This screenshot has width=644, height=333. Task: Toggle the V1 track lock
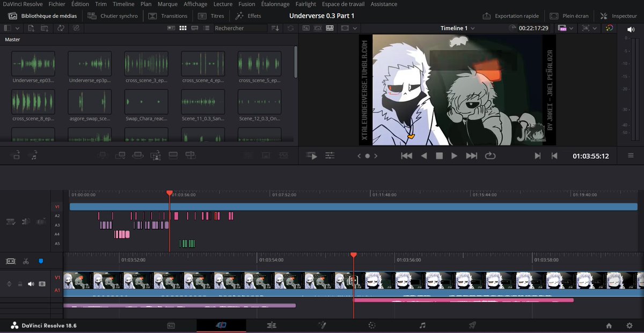20,284
